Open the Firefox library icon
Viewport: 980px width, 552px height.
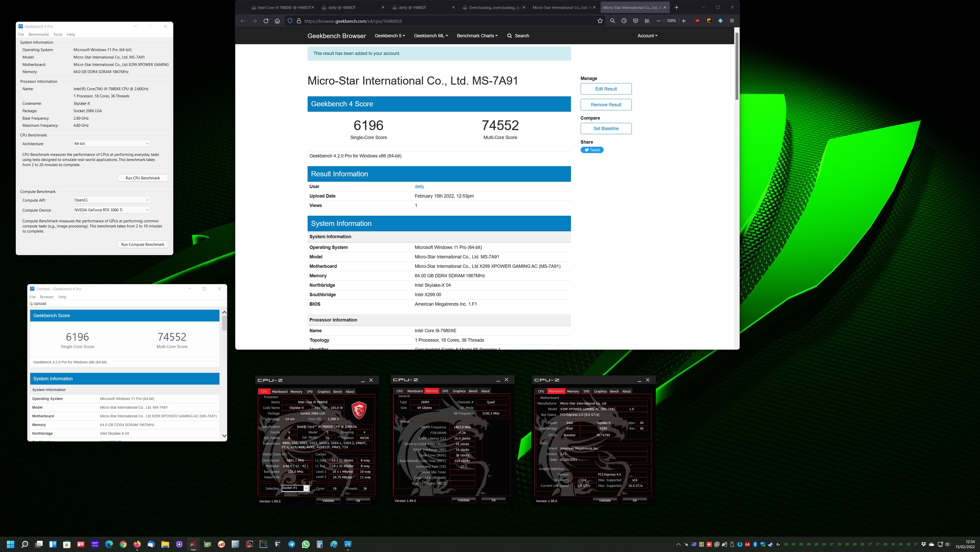pos(647,21)
